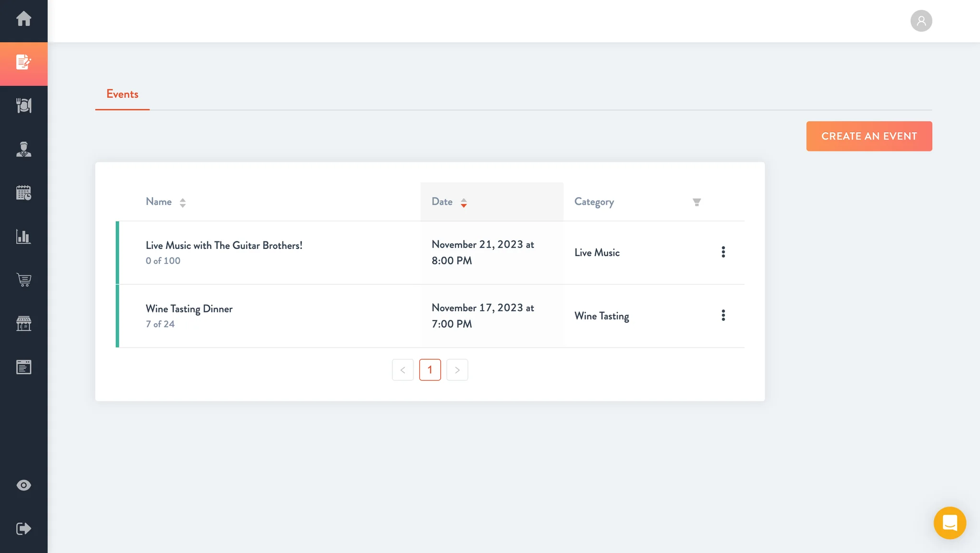The height and width of the screenshot is (553, 980).
Task: Click the eye preview icon
Action: pyautogui.click(x=23, y=485)
